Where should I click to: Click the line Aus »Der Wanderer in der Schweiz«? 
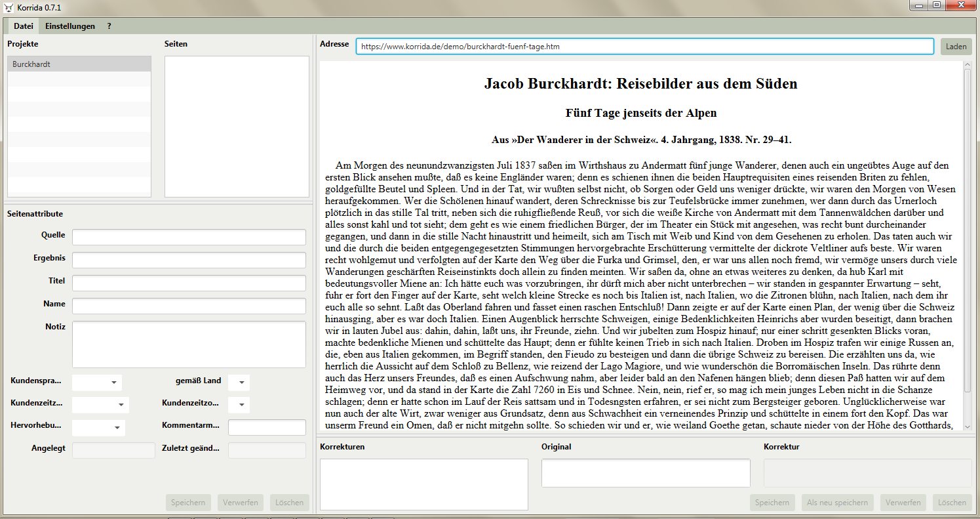click(641, 140)
